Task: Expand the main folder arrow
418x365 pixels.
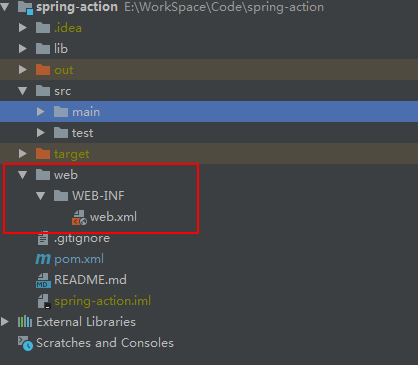Action: tap(41, 112)
